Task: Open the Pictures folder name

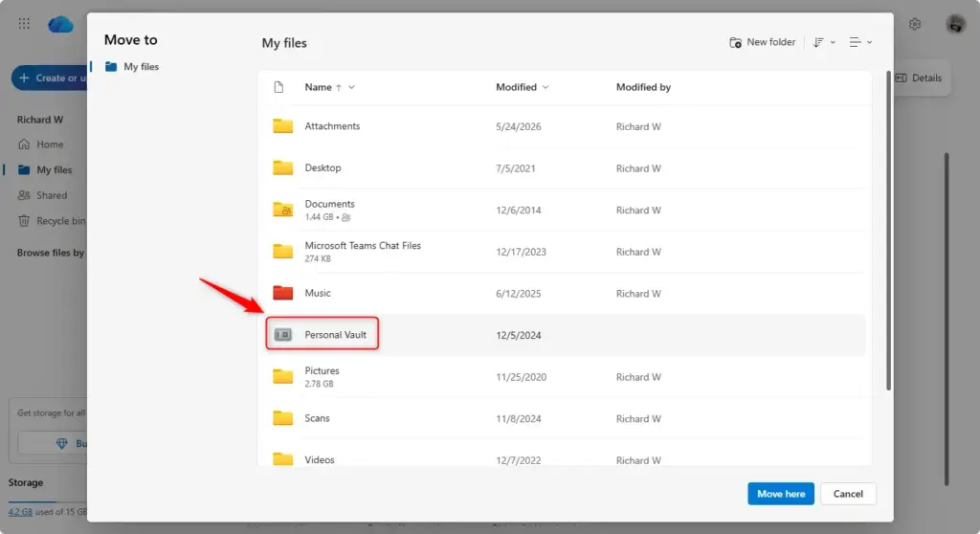Action: click(x=322, y=370)
